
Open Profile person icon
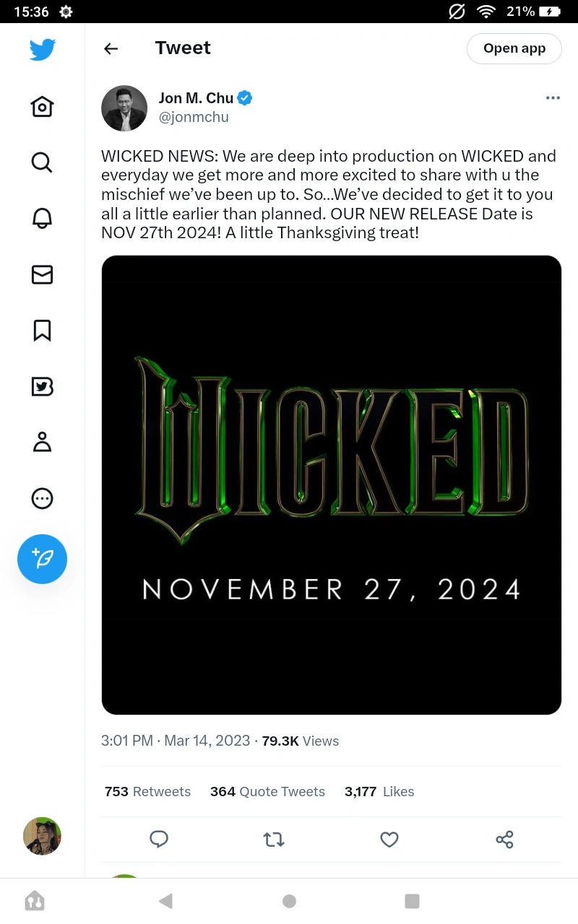pos(42,442)
